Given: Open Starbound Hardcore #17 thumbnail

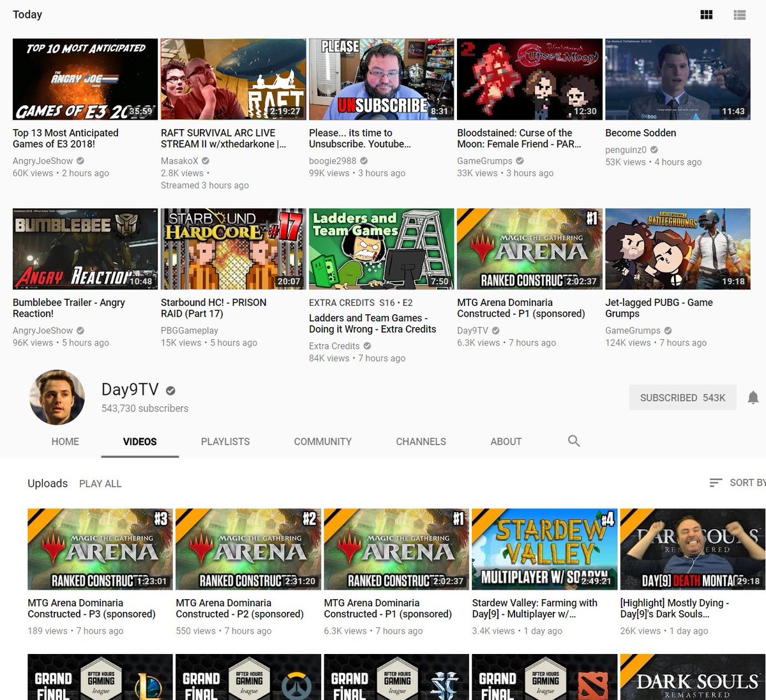Looking at the screenshot, I should point(233,248).
